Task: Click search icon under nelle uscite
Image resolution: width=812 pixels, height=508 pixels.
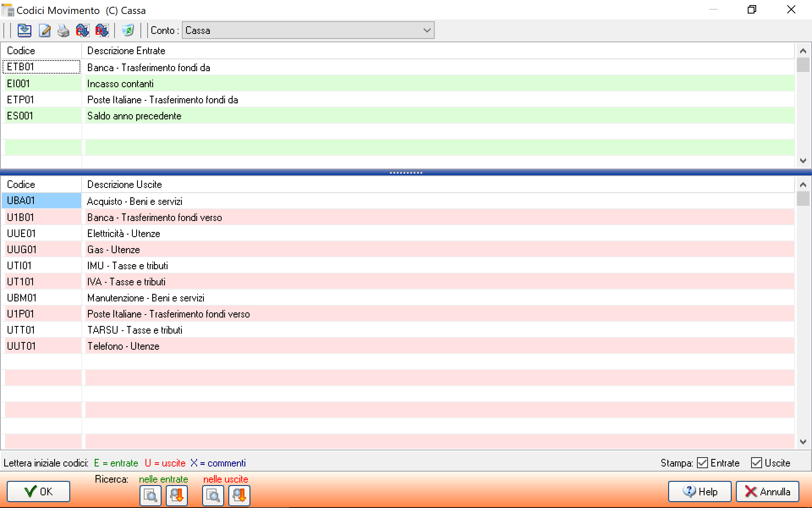Action: [x=213, y=495]
